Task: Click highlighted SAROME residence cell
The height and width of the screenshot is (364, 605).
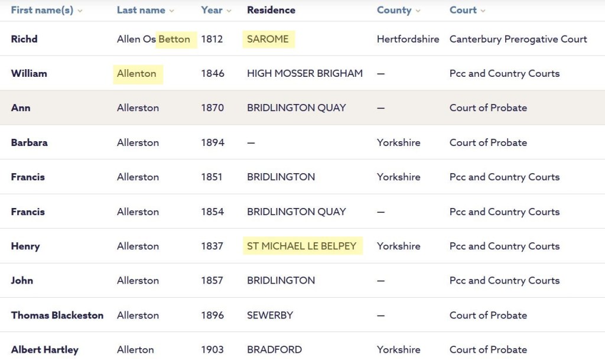Action: coord(268,39)
